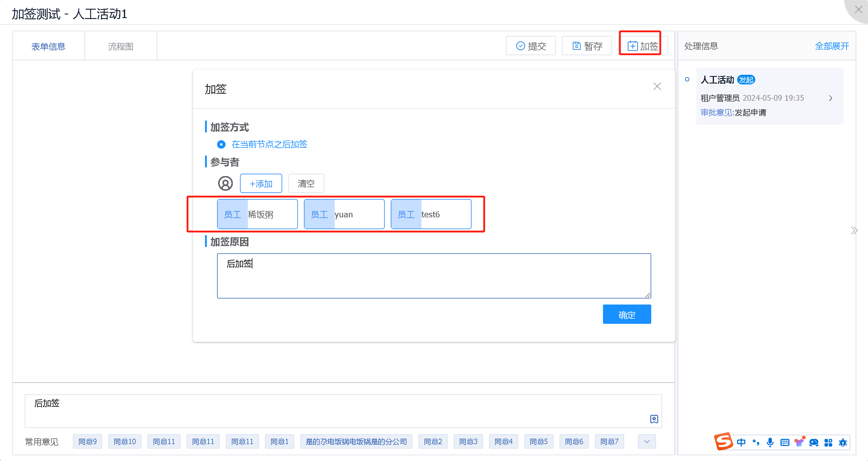Click the saved-opinion bookmark icon in comment box
868x461 pixels.
(654, 419)
